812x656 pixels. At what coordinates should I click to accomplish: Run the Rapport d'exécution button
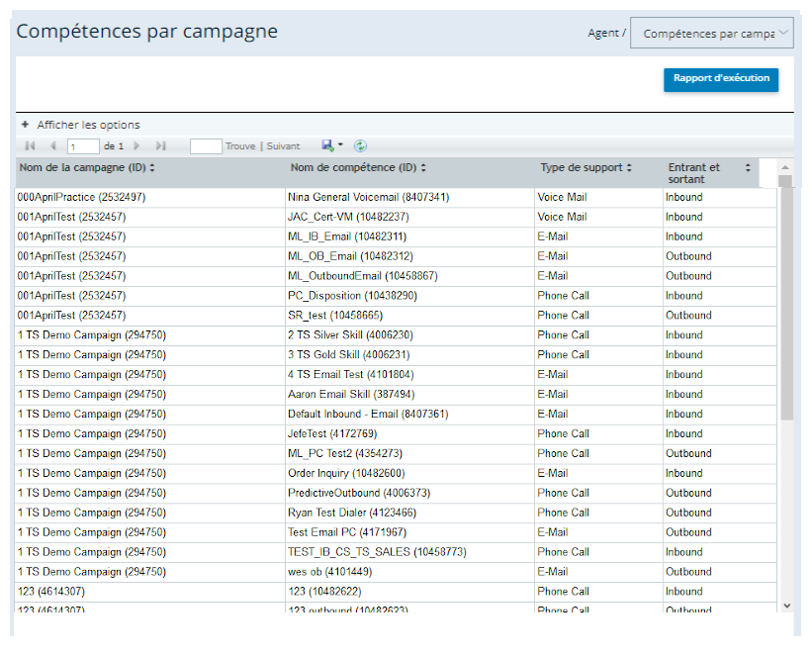[x=721, y=79]
